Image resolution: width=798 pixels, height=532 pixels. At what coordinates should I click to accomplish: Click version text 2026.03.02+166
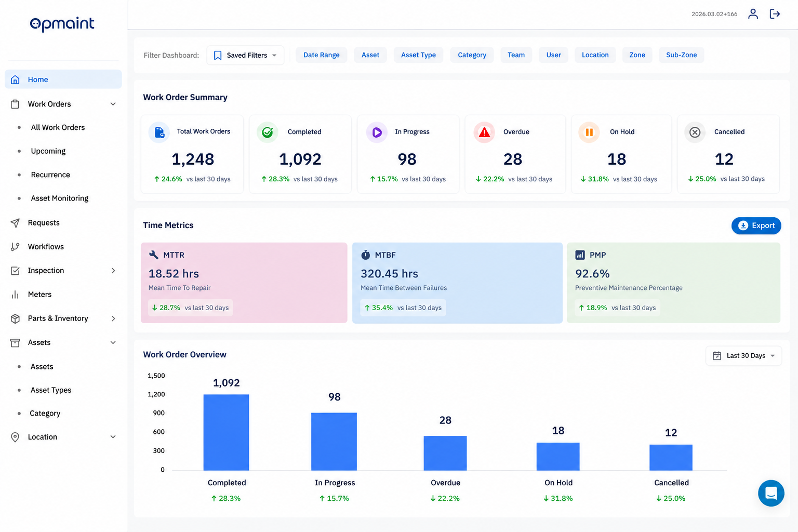tap(714, 14)
